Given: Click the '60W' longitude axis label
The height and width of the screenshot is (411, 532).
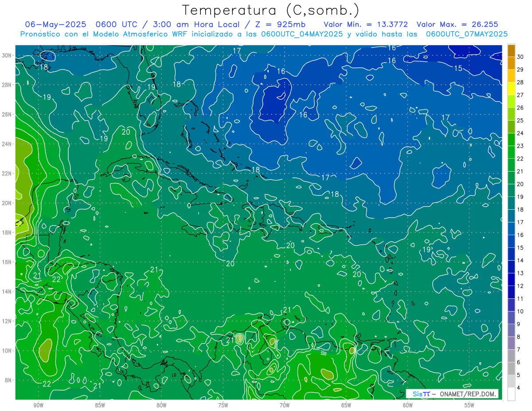Looking at the screenshot, I should pos(408,405).
